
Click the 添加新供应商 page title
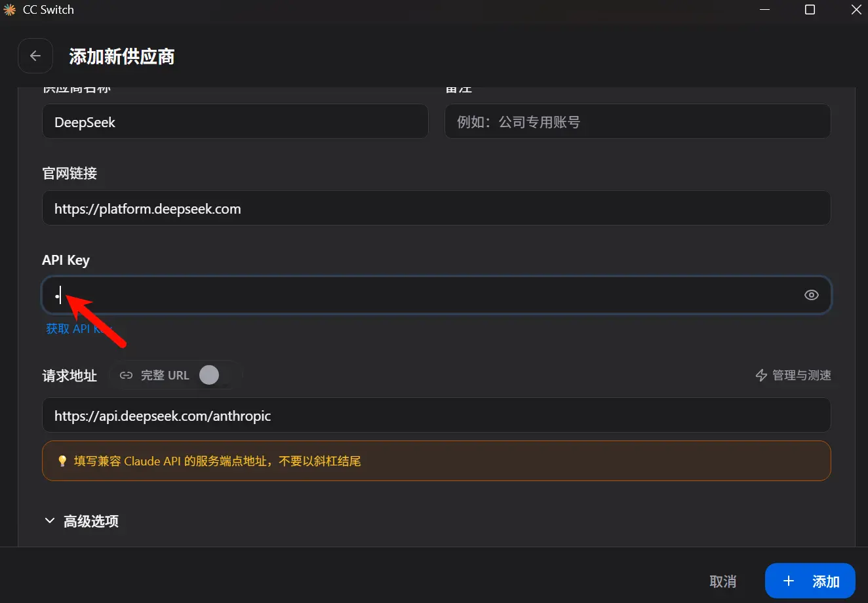pyautogui.click(x=122, y=57)
